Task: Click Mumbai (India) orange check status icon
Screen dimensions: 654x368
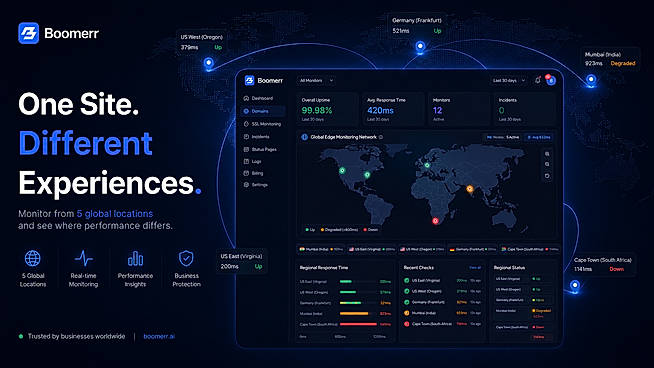Action: (407, 313)
